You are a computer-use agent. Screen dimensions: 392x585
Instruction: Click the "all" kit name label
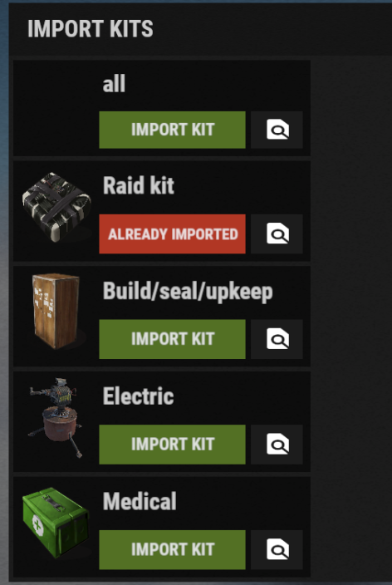(x=114, y=84)
